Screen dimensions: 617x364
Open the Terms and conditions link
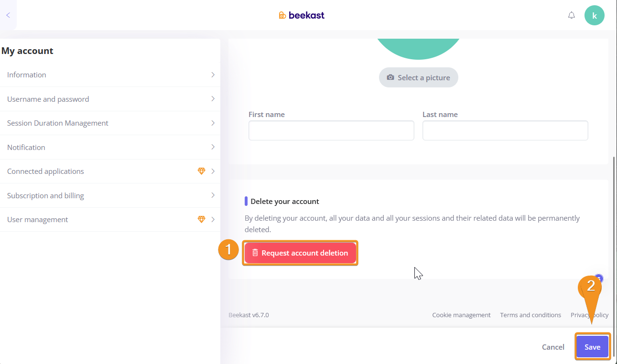pyautogui.click(x=530, y=315)
